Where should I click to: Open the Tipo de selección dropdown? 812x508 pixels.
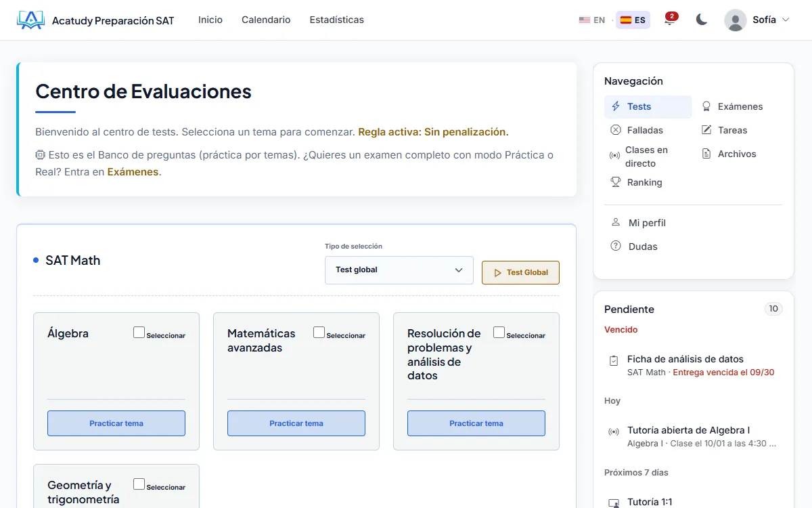coord(399,270)
